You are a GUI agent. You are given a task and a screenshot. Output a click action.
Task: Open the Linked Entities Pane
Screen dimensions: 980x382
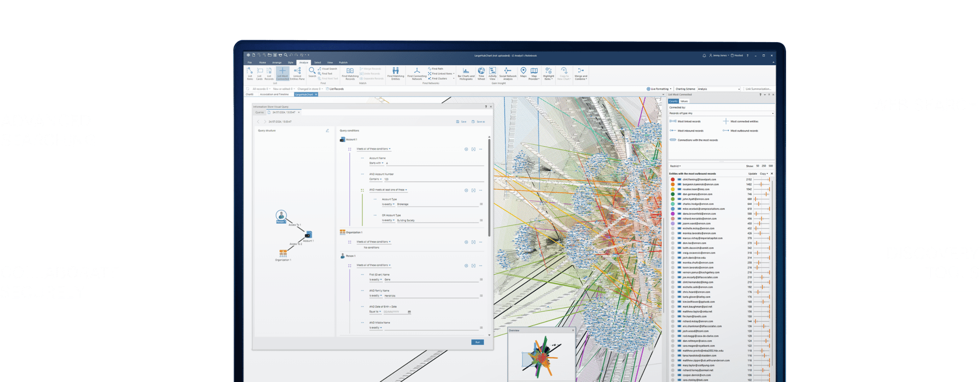[x=297, y=74]
